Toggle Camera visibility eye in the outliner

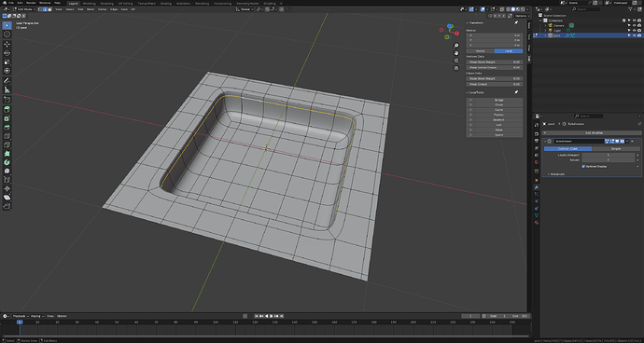coord(634,25)
